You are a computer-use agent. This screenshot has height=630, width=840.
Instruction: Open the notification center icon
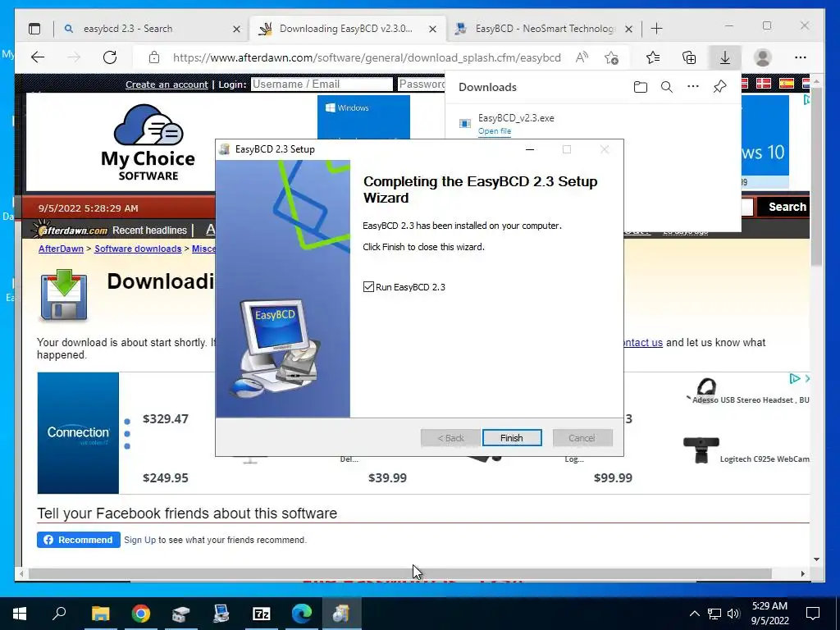click(x=813, y=614)
